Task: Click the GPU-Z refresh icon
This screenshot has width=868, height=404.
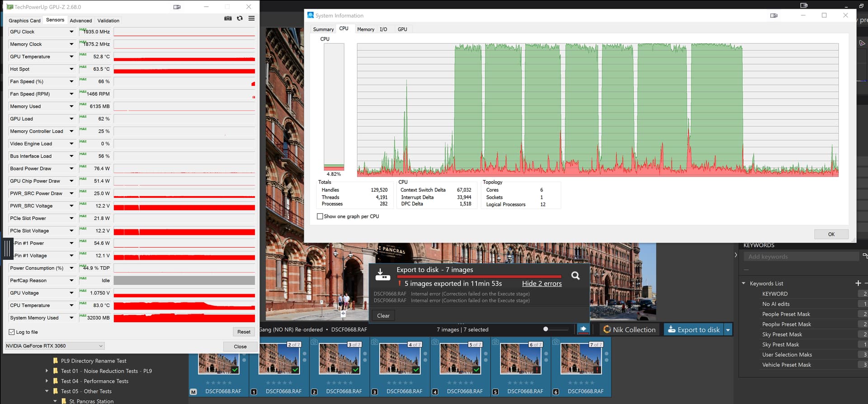Action: [x=240, y=19]
